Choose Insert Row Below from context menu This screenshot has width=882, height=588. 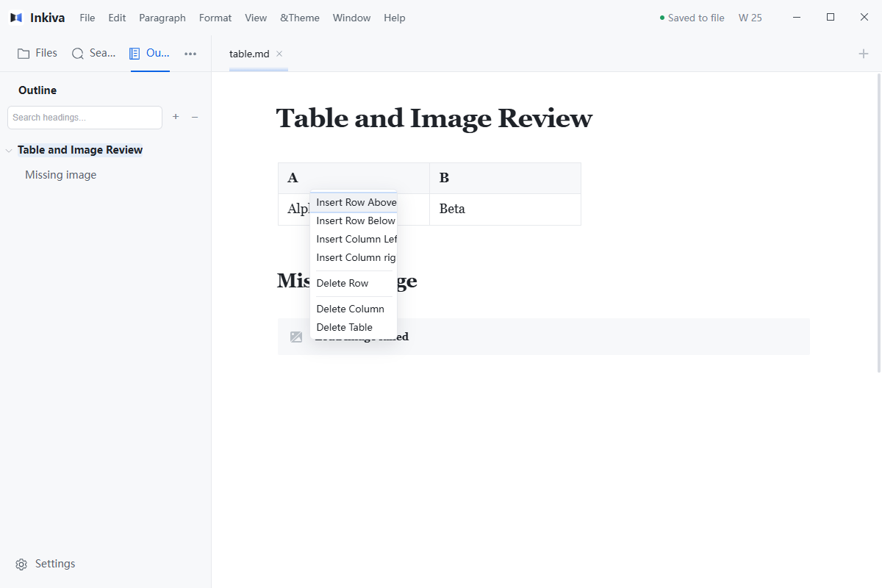[x=354, y=220]
